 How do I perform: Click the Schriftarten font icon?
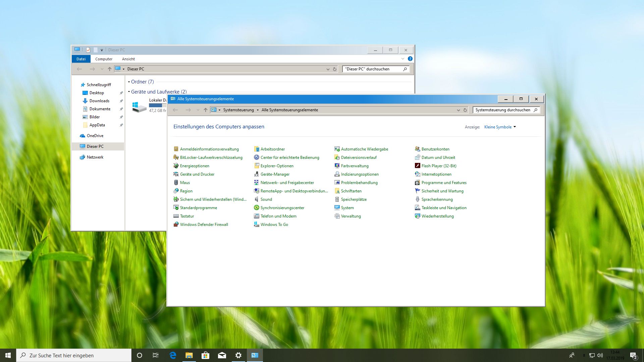337,191
